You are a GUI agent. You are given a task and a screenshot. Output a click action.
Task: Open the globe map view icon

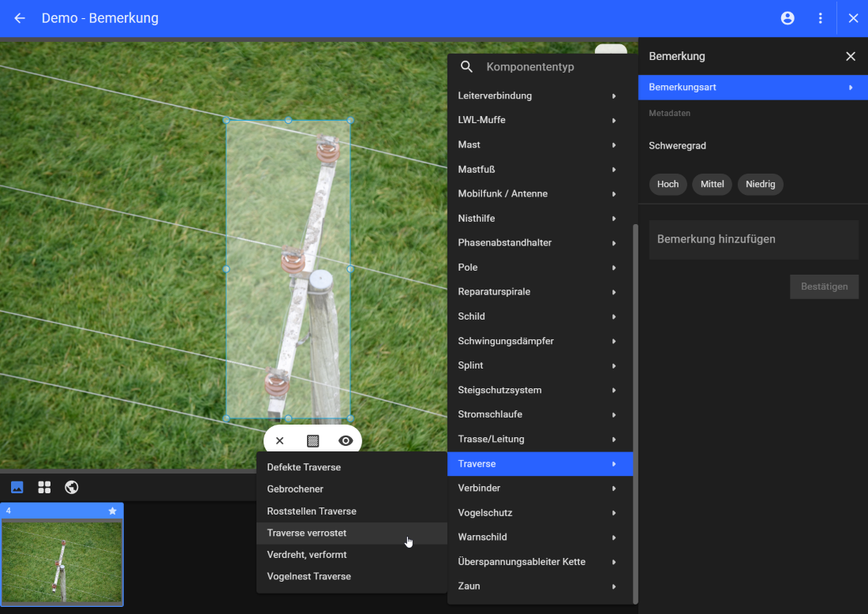pos(72,487)
